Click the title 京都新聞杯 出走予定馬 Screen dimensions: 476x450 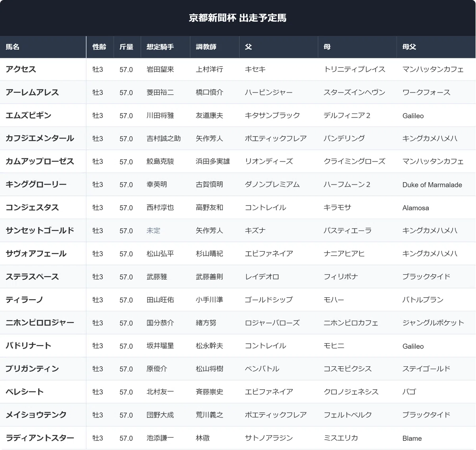(x=238, y=18)
